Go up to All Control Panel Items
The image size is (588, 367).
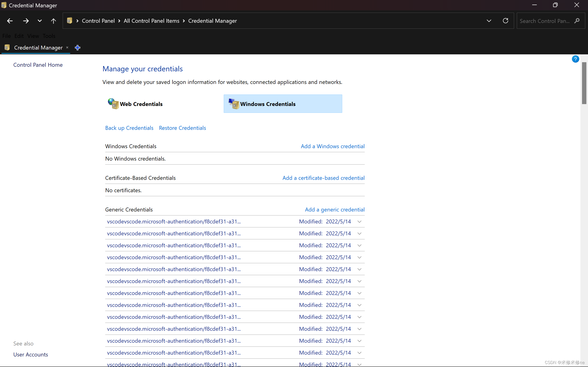pos(54,21)
